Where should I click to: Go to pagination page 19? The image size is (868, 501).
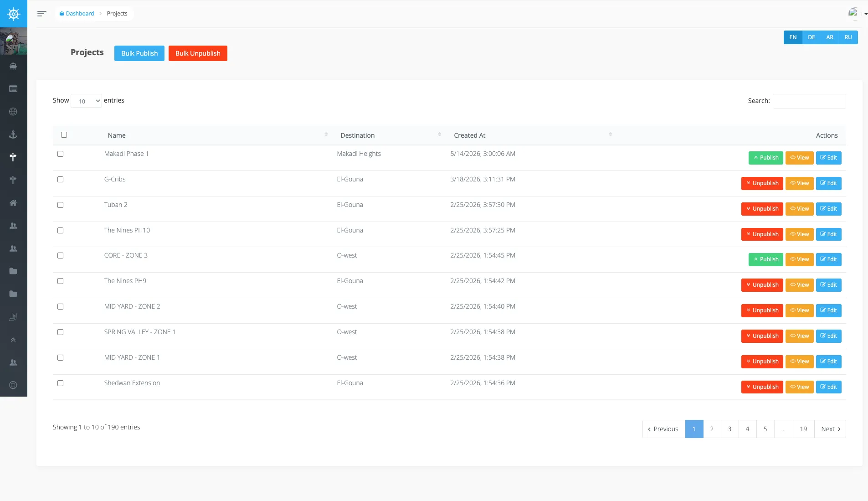click(803, 429)
